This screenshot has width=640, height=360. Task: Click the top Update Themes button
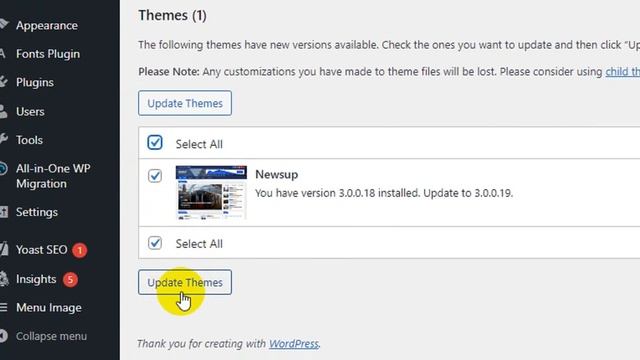[x=185, y=103]
